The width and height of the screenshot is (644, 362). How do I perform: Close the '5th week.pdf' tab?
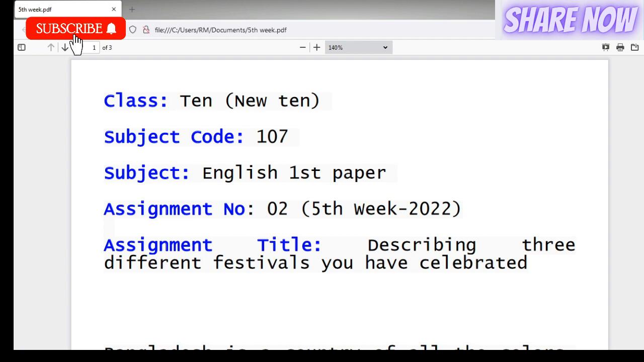114,9
